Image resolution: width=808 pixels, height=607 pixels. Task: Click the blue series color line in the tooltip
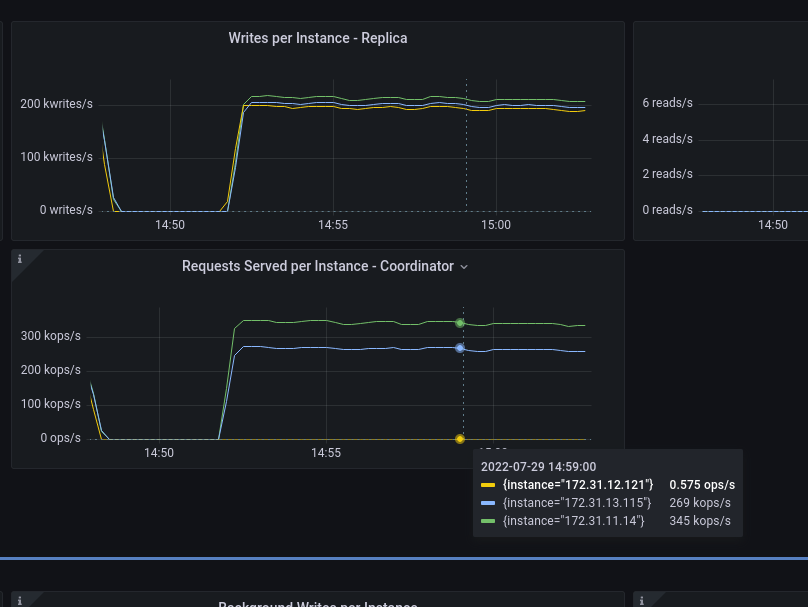[x=490, y=502]
